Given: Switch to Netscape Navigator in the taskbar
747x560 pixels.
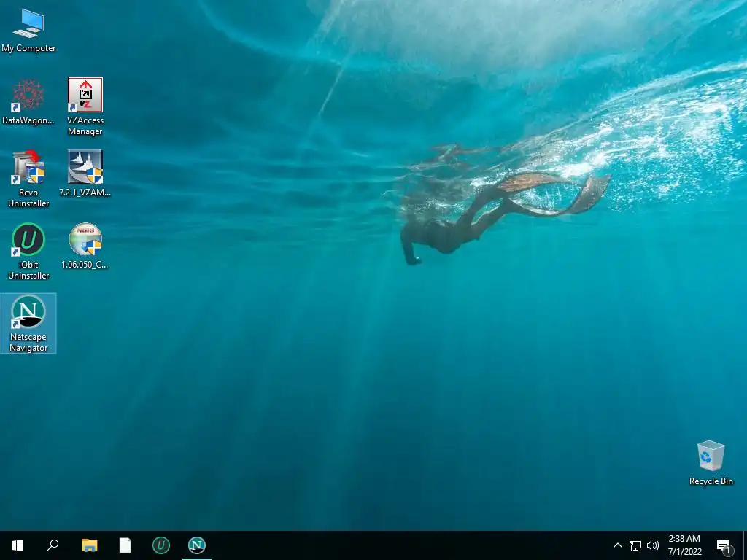Looking at the screenshot, I should [x=197, y=545].
